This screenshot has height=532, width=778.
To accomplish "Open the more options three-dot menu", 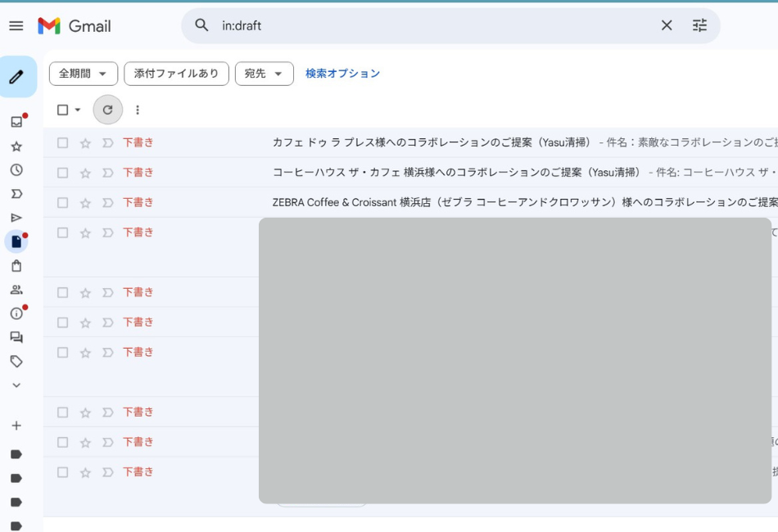I will [138, 110].
